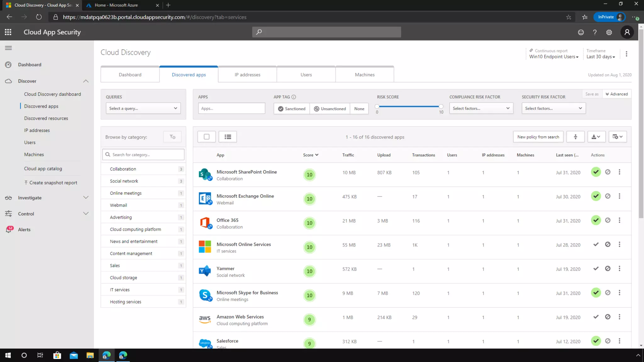Screen dimensions: 644x362
Task: Open the Select a query dropdown
Action: click(143, 108)
